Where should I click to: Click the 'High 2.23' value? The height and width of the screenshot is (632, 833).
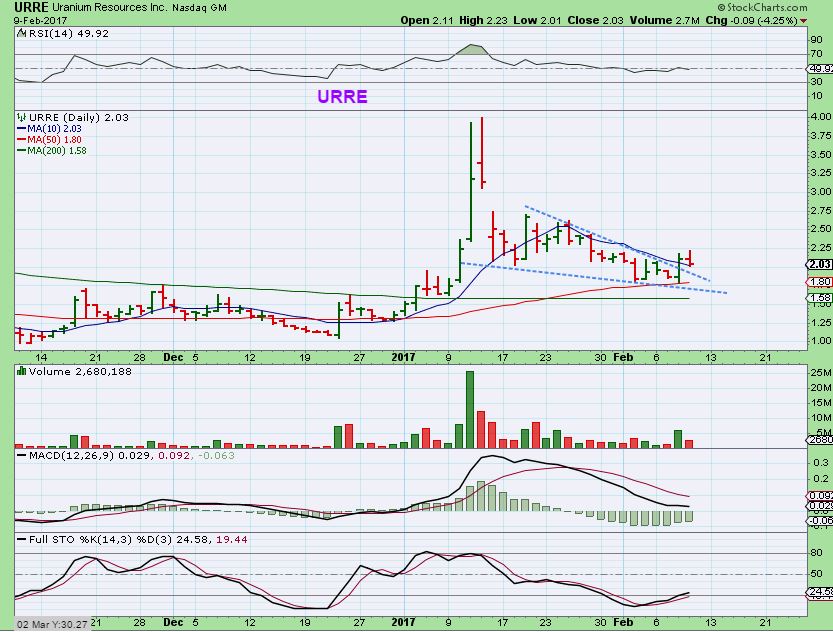tap(483, 20)
